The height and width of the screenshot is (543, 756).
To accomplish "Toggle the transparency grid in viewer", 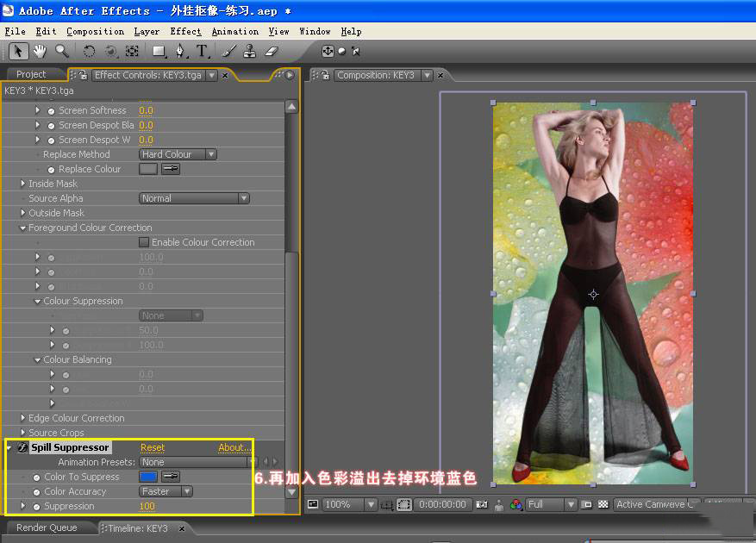I will 603,504.
